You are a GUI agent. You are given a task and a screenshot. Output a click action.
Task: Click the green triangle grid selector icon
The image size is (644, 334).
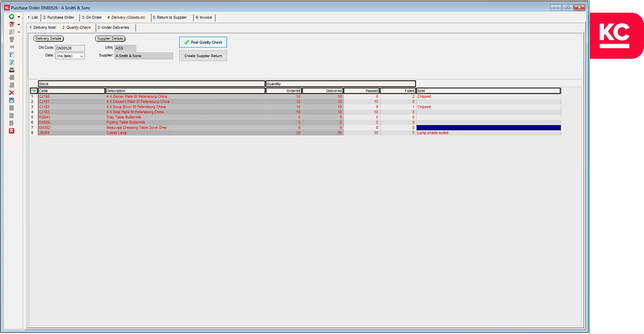click(33, 91)
